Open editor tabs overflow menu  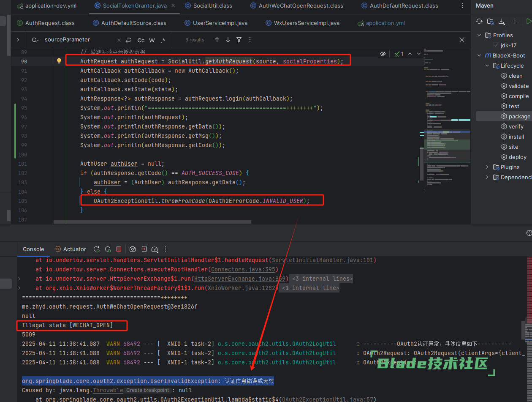[463, 6]
